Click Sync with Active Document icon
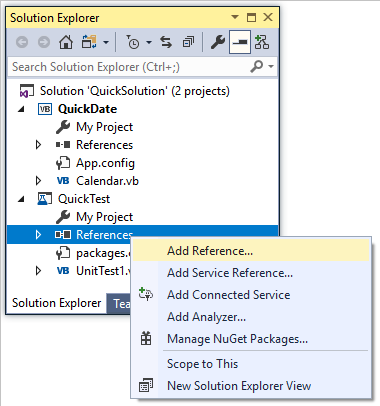 coord(166,42)
